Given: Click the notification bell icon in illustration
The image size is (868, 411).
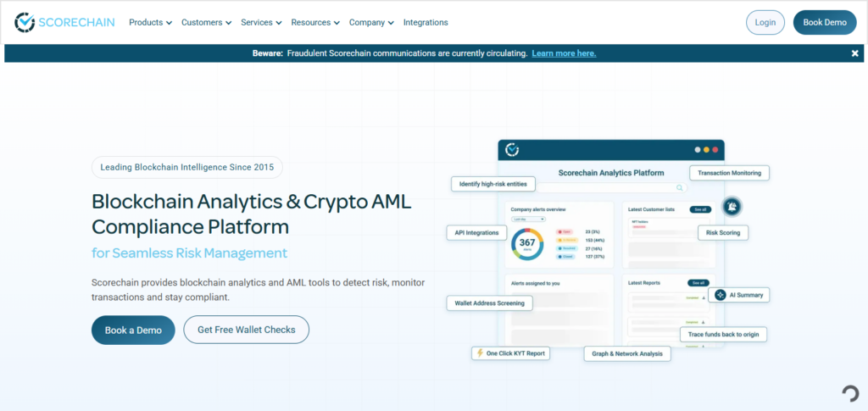Looking at the screenshot, I should (732, 206).
